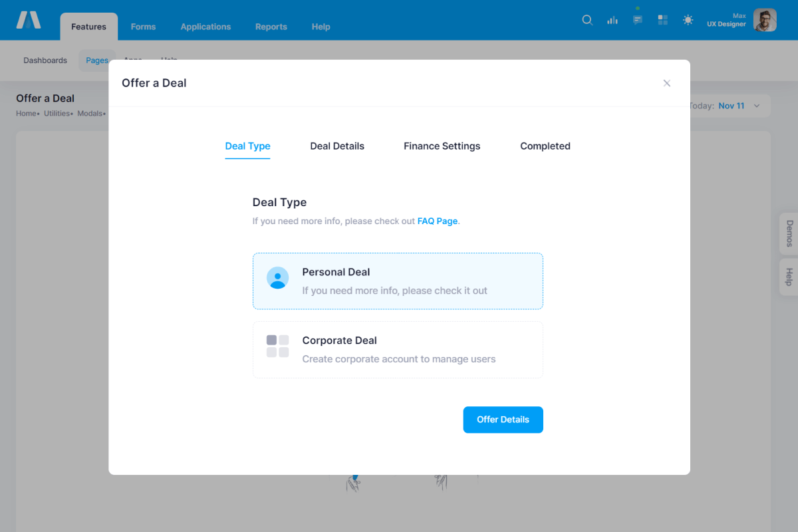Open the bar chart statistics icon
The image size is (798, 532).
612,20
